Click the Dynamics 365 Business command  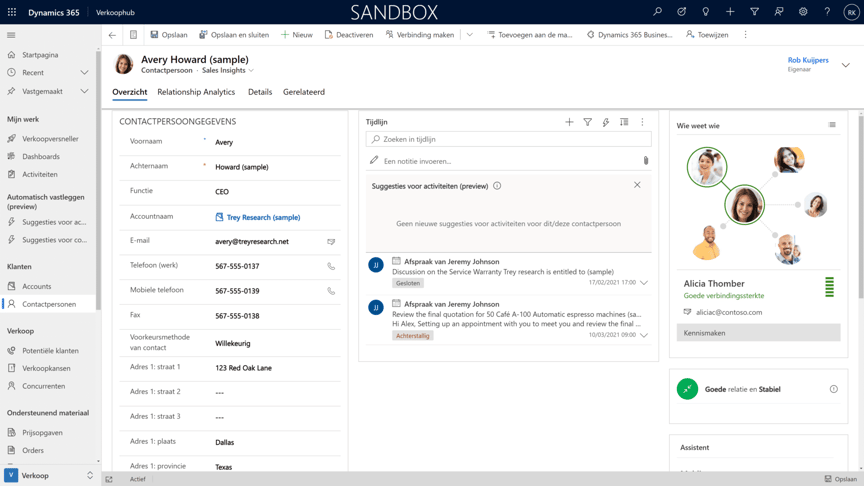click(629, 35)
